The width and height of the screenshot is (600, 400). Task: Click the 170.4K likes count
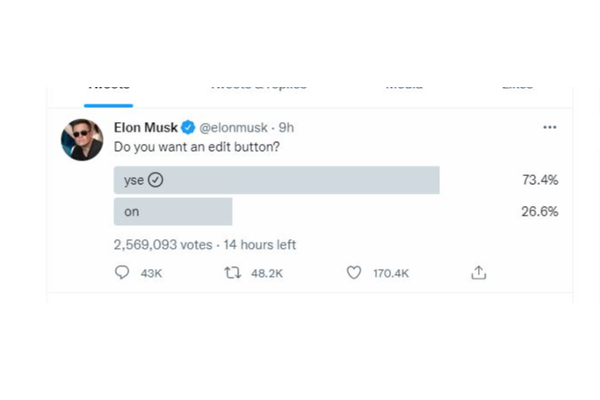(x=391, y=272)
